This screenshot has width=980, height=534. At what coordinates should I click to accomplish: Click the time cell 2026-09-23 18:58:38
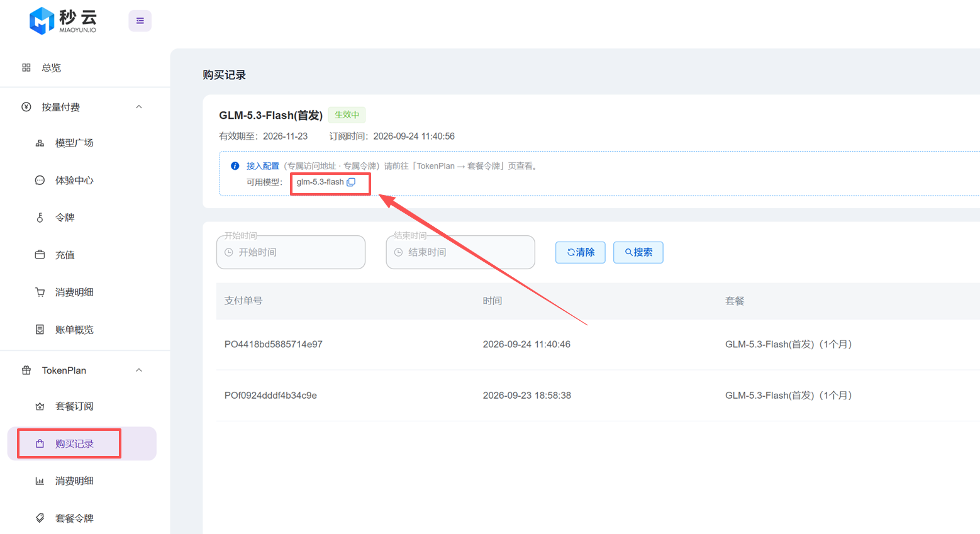tap(527, 396)
